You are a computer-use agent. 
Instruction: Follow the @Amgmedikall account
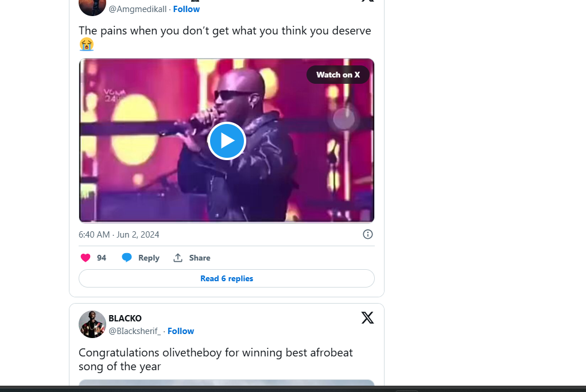(x=187, y=9)
